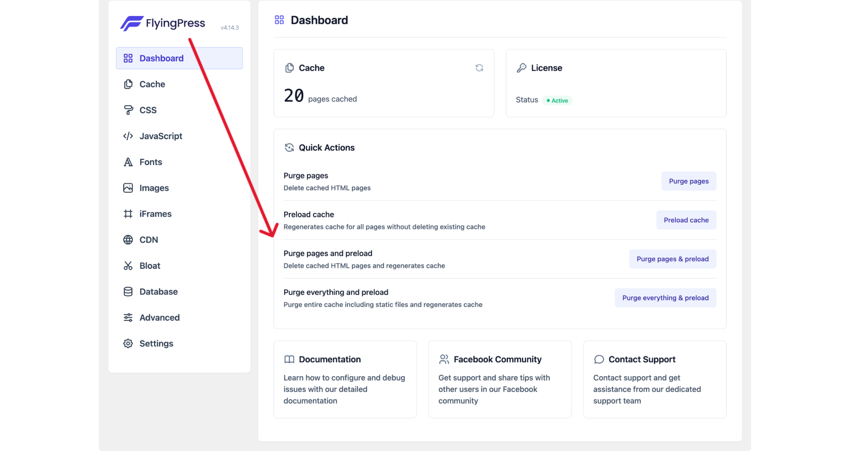Click the Fonts letter icon
This screenshot has width=868, height=451.
point(128,162)
